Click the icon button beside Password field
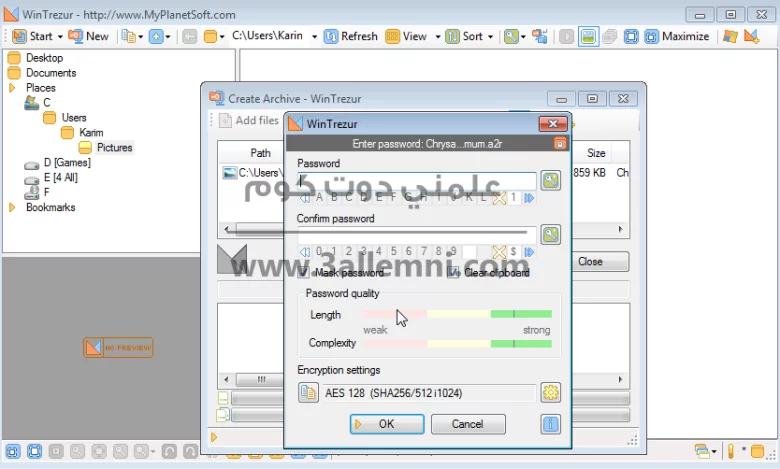The width and height of the screenshot is (780, 469). (550, 181)
